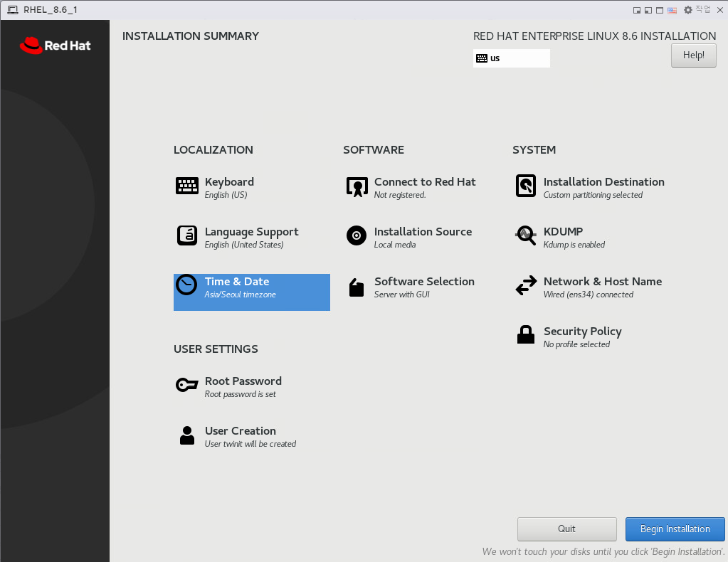The height and width of the screenshot is (562, 728).
Task: Click the Red Hat logo in the sidebar
Action: point(56,46)
